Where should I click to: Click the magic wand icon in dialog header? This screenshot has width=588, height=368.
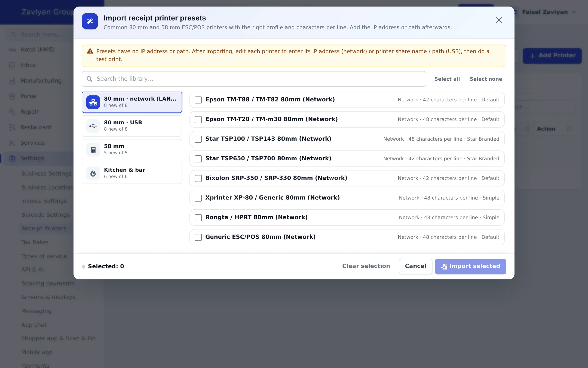90,21
